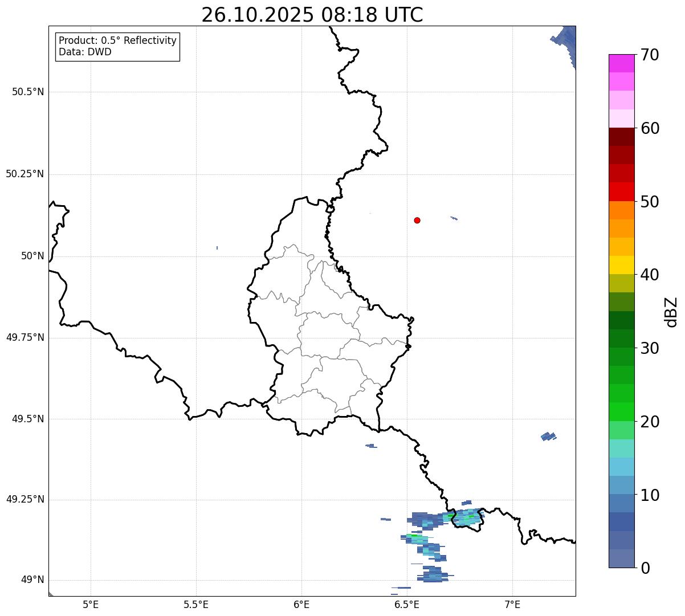Click the 0 tick on the colorbar
Viewport: 685px width, 616px height.
645,568
